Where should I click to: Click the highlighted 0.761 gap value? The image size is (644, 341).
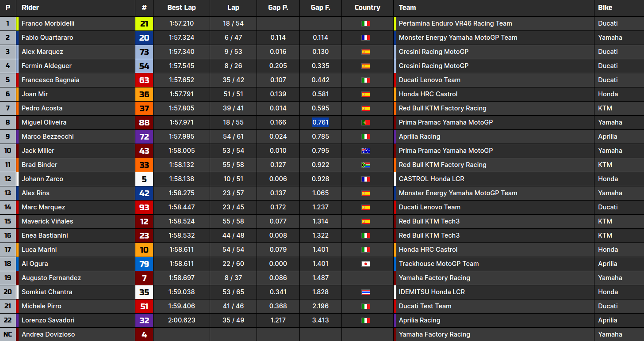pyautogui.click(x=320, y=122)
